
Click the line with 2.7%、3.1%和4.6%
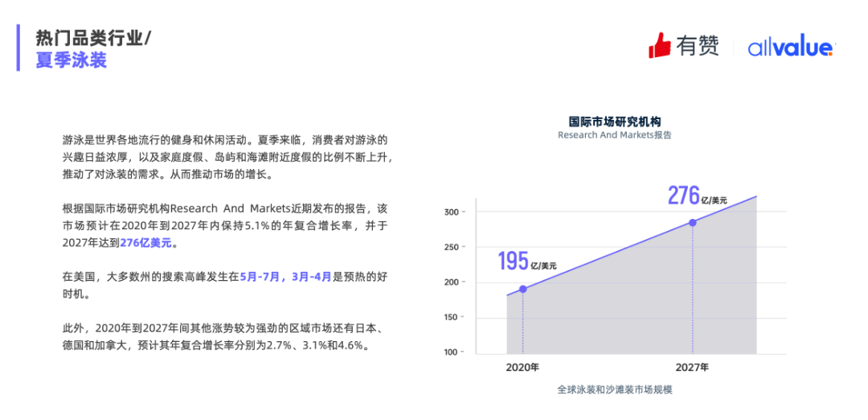tap(216, 345)
